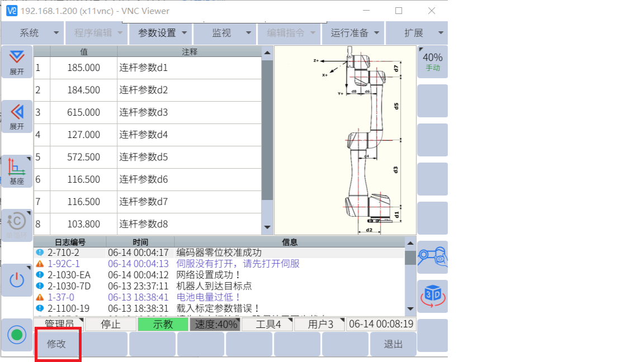Image resolution: width=644 pixels, height=362 pixels.
Task: Select the 基座 coordinate system icon
Action: coord(17,171)
